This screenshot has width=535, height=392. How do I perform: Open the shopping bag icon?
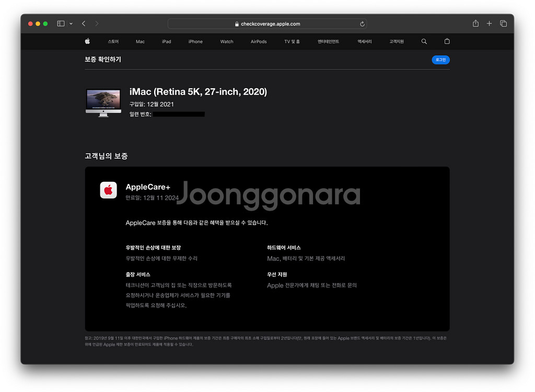click(x=447, y=41)
